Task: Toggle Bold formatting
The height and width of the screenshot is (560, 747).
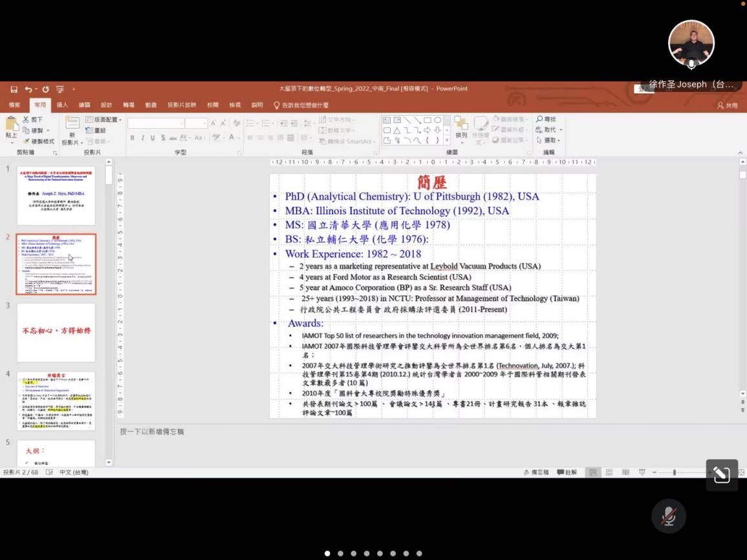Action: click(132, 138)
